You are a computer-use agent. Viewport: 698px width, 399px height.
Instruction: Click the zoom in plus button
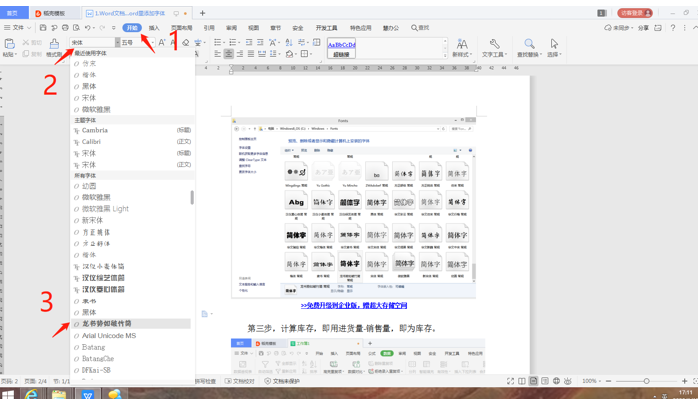click(x=685, y=381)
